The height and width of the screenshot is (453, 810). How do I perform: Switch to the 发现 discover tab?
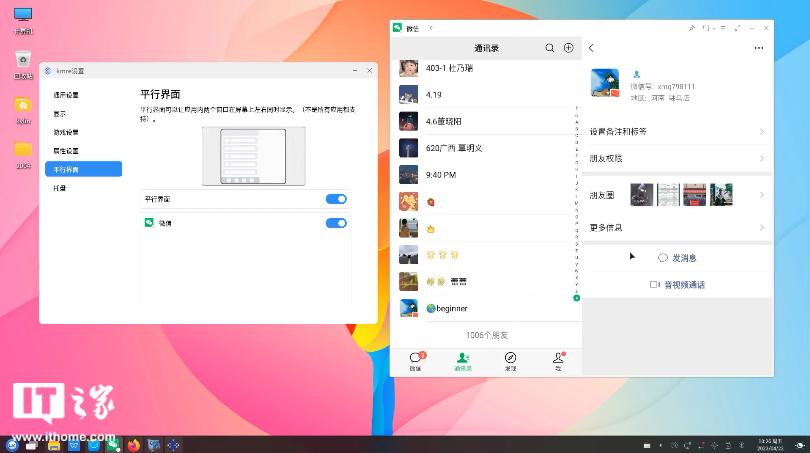click(x=510, y=361)
